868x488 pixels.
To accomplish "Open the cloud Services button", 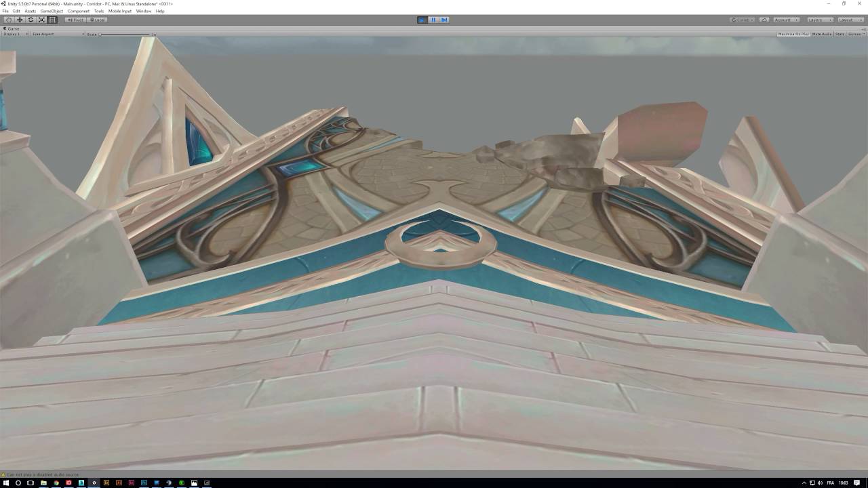I will click(x=764, y=20).
